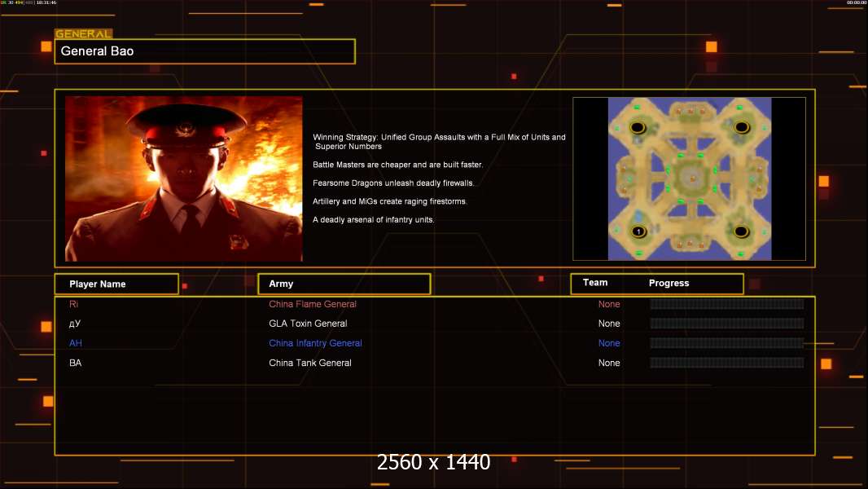Click the progress bar for player Ri
This screenshot has height=489, width=868.
coord(727,304)
